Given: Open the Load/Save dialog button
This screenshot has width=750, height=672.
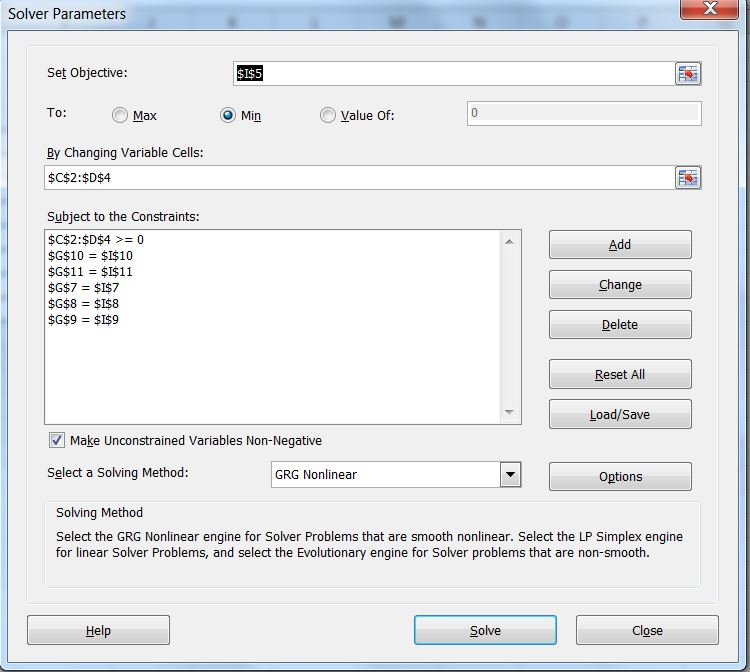Looking at the screenshot, I should 620,414.
